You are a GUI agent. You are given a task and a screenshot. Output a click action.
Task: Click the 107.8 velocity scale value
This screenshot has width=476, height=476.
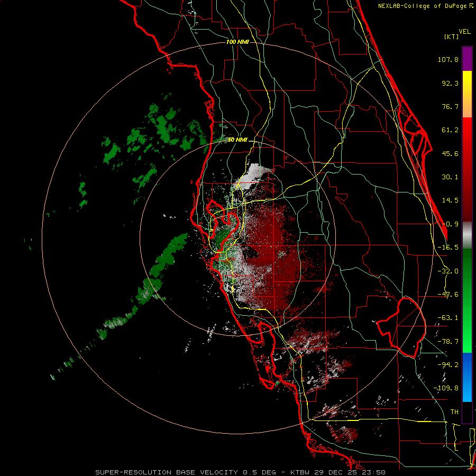click(448, 59)
